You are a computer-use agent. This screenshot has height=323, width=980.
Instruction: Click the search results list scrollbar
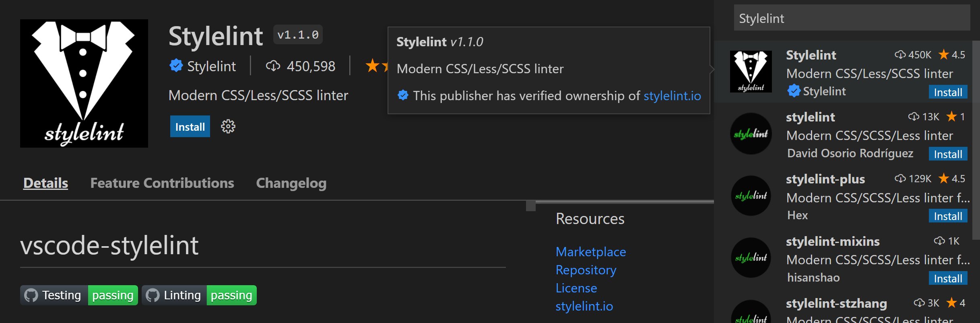click(976, 140)
